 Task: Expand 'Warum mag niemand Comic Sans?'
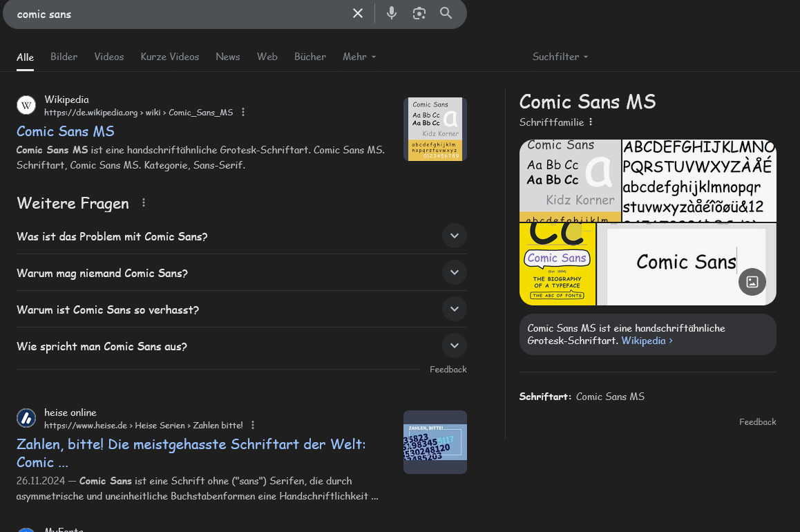coord(241,273)
